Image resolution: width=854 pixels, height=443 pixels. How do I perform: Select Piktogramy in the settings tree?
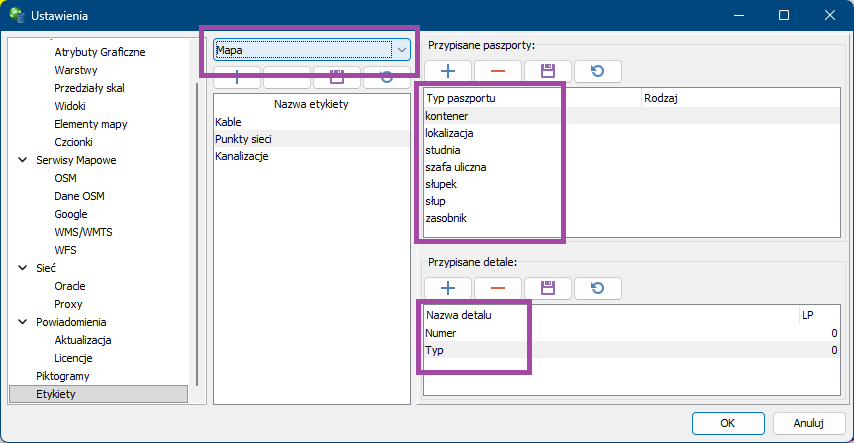(x=63, y=376)
